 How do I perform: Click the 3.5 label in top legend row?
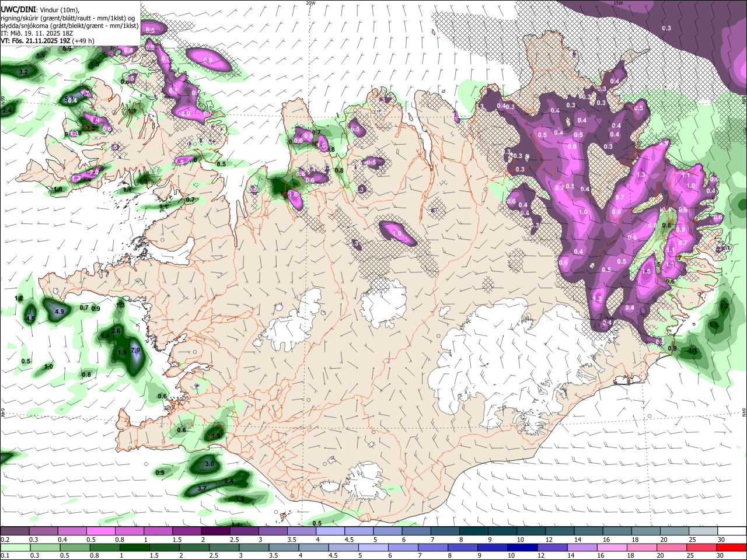[x=291, y=540]
